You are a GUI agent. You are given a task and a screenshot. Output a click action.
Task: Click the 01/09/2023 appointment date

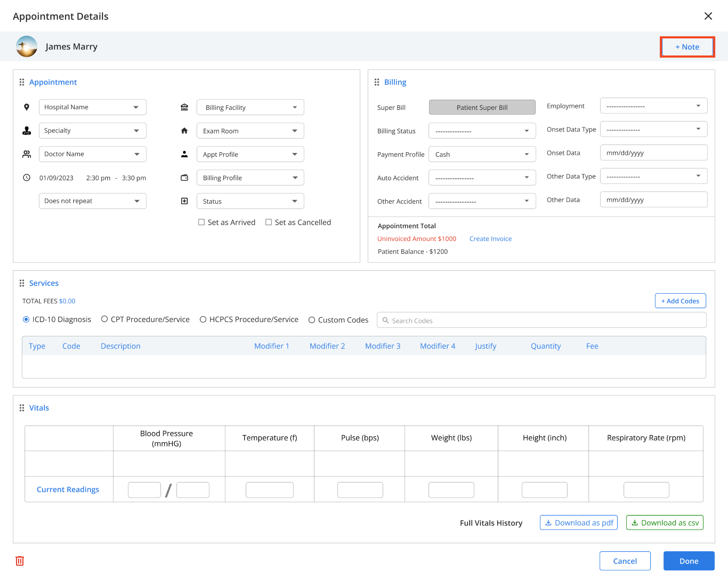(x=56, y=178)
